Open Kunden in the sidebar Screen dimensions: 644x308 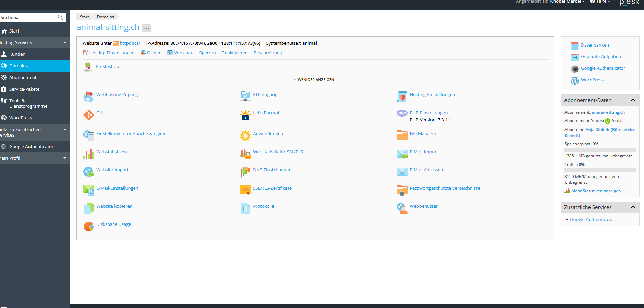click(x=35, y=54)
